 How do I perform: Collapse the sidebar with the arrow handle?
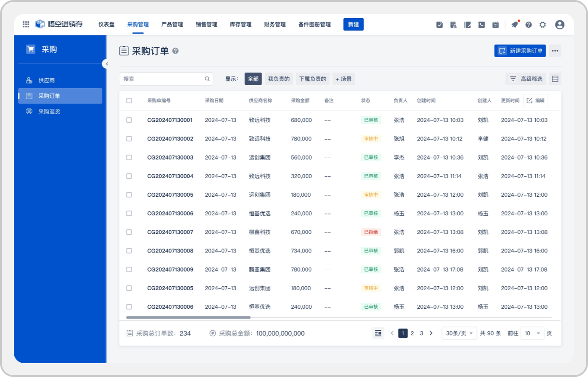106,64
